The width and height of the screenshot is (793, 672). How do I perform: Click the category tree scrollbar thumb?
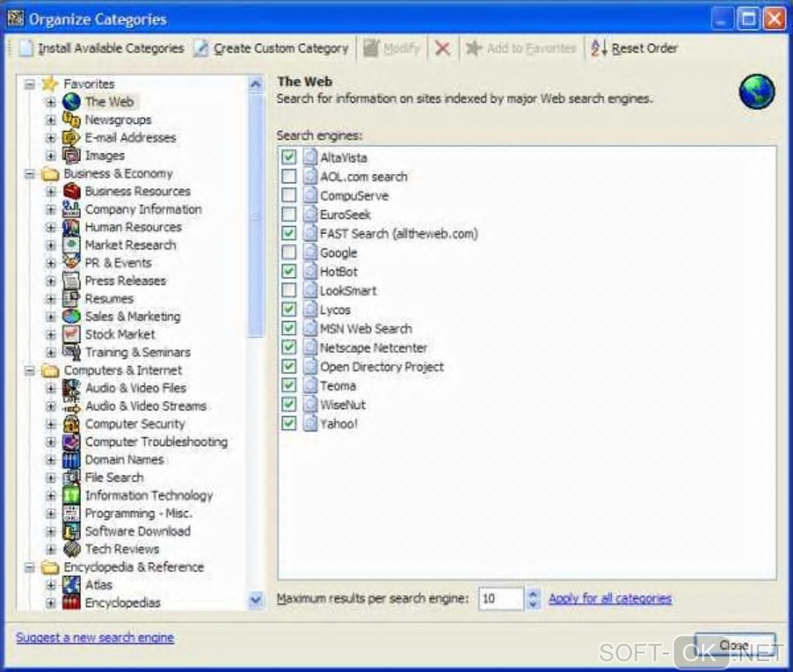click(256, 216)
